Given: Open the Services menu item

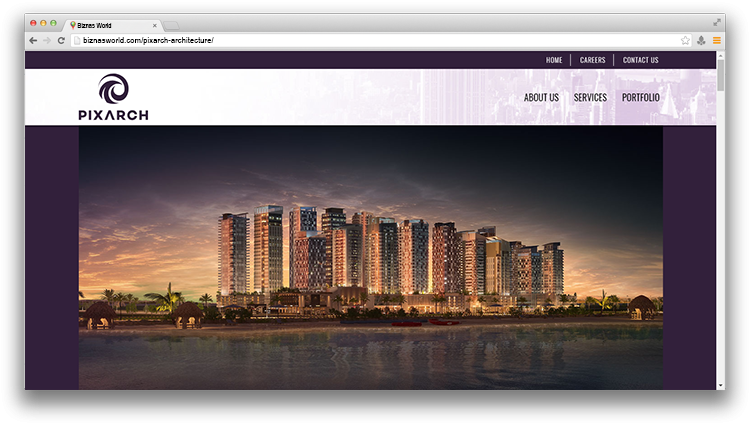Looking at the screenshot, I should (x=590, y=98).
